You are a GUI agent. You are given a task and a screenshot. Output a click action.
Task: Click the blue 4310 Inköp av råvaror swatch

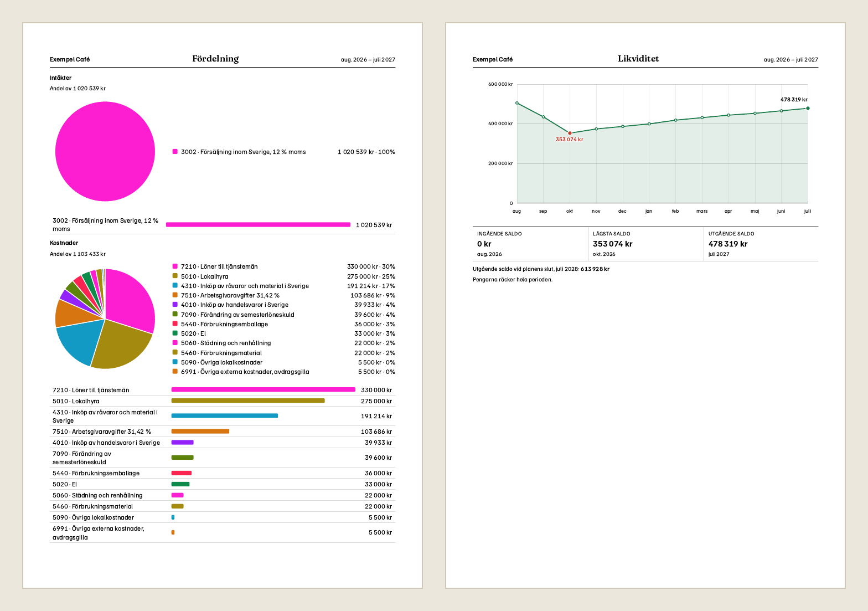(175, 285)
